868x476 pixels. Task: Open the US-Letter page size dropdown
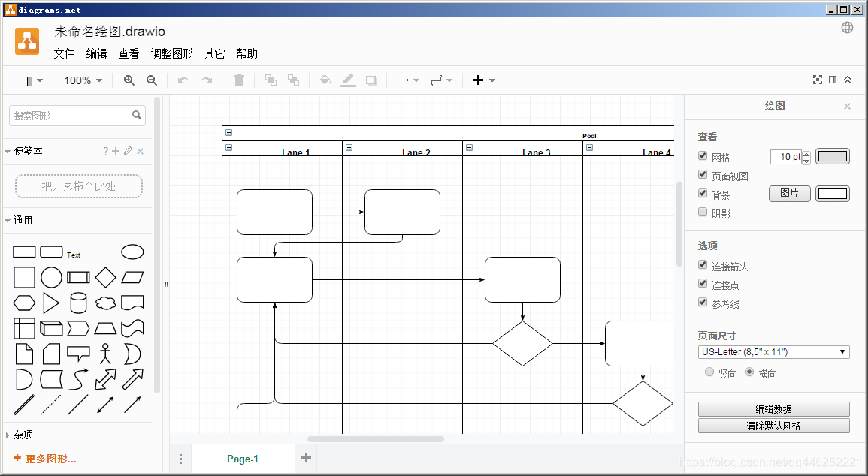click(773, 352)
